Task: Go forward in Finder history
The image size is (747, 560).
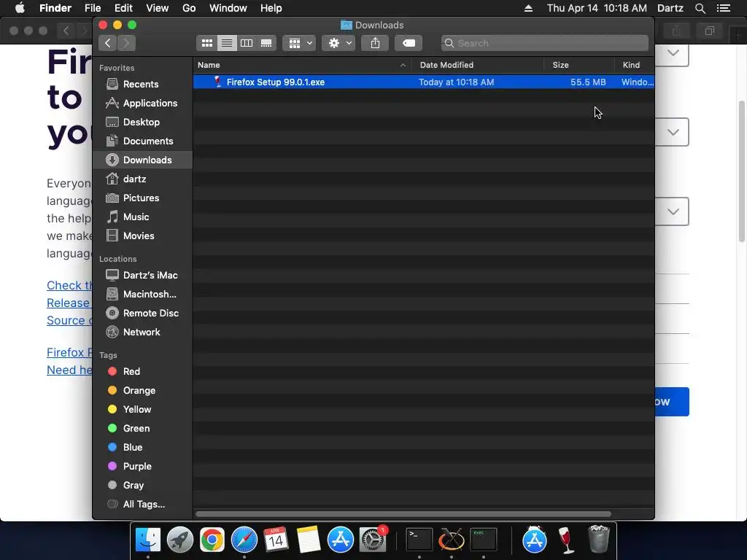Action: [x=126, y=43]
